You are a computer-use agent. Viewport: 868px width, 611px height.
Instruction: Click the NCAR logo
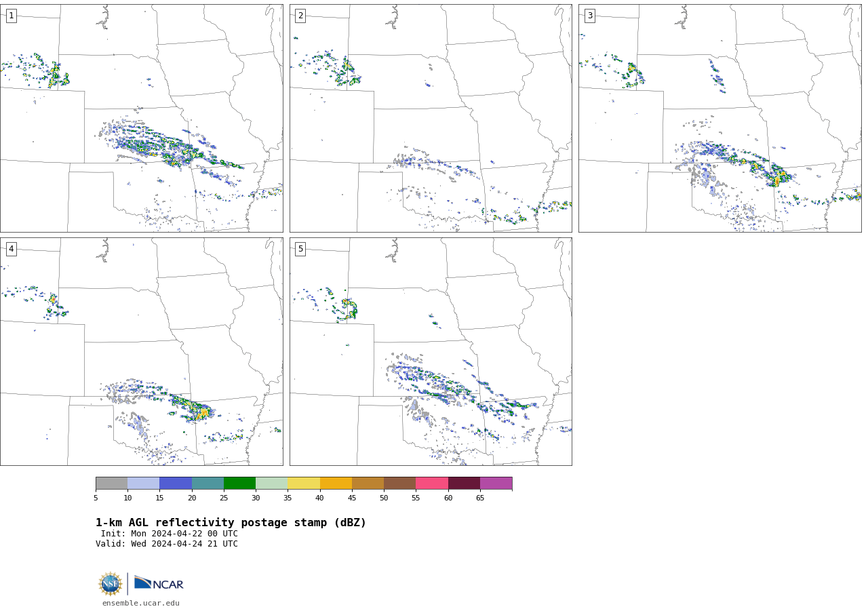[159, 583]
